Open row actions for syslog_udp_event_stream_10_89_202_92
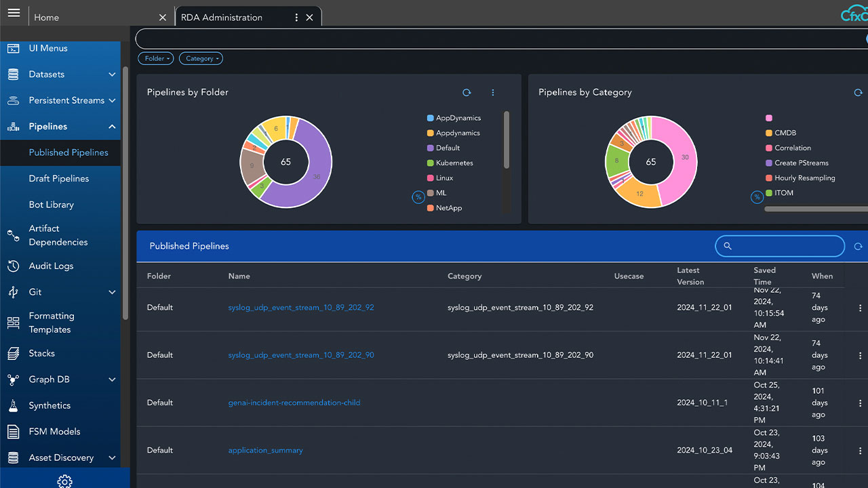This screenshot has height=488, width=868. (x=860, y=308)
